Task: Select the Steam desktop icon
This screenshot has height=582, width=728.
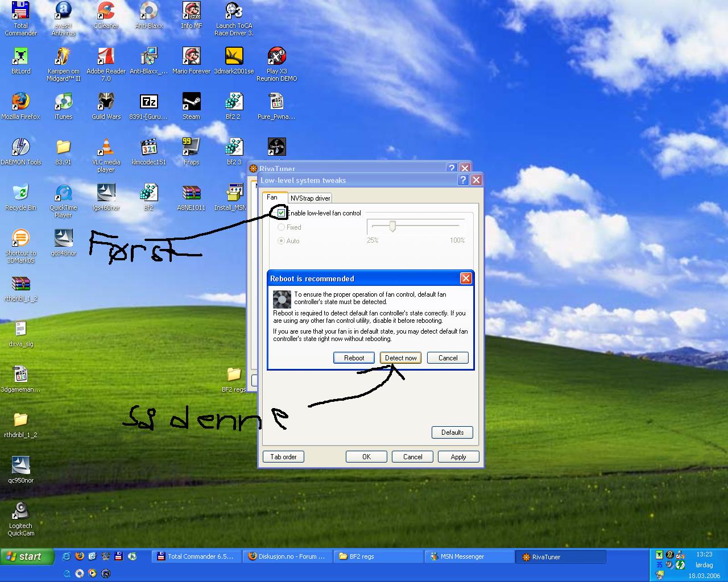Action: pos(191,106)
